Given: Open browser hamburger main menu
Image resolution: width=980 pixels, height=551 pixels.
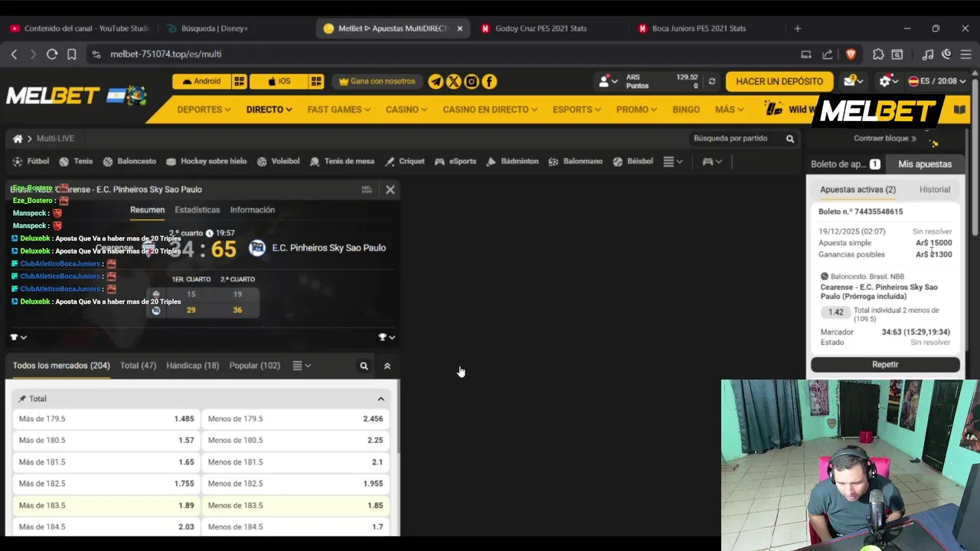Looking at the screenshot, I should pyautogui.click(x=965, y=54).
